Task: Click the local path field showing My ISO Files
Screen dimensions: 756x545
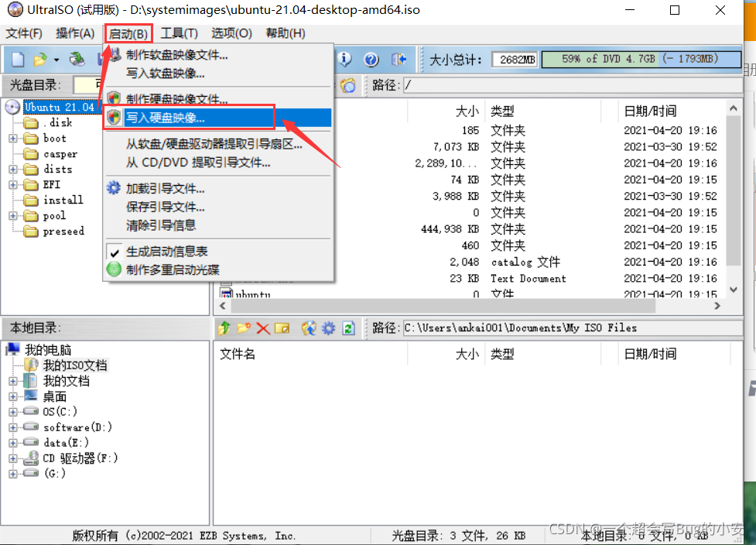Action: (572, 328)
